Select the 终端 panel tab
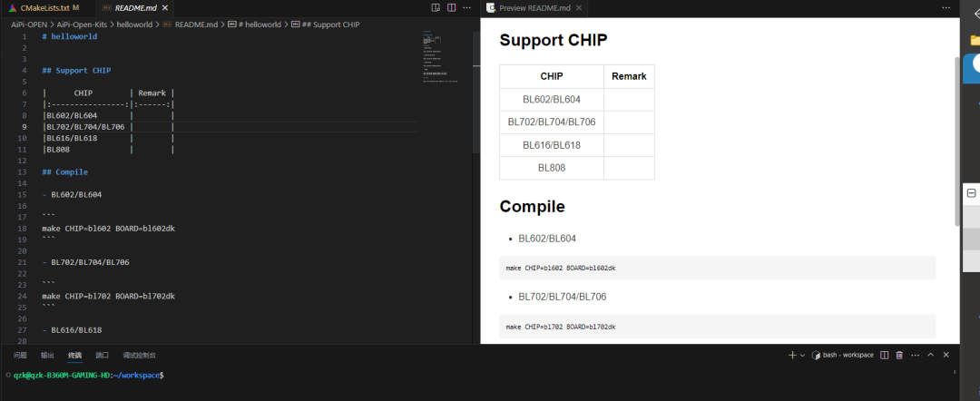 click(x=75, y=356)
